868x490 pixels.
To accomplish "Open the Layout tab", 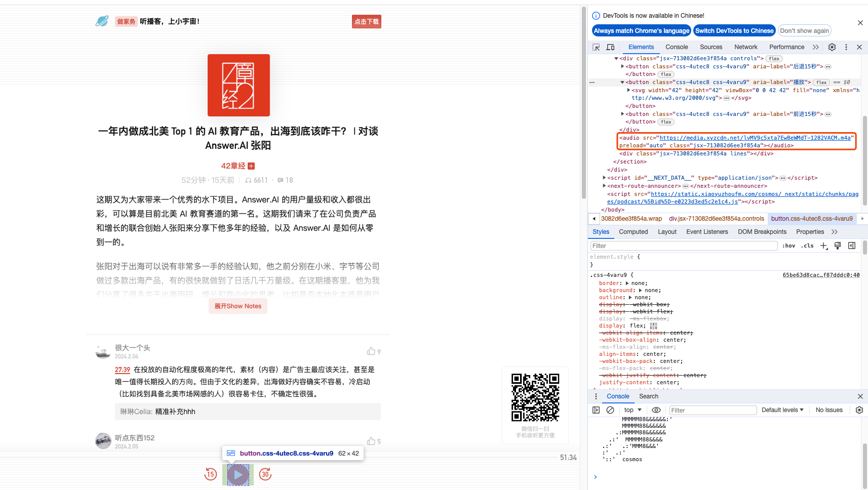I will pyautogui.click(x=667, y=232).
